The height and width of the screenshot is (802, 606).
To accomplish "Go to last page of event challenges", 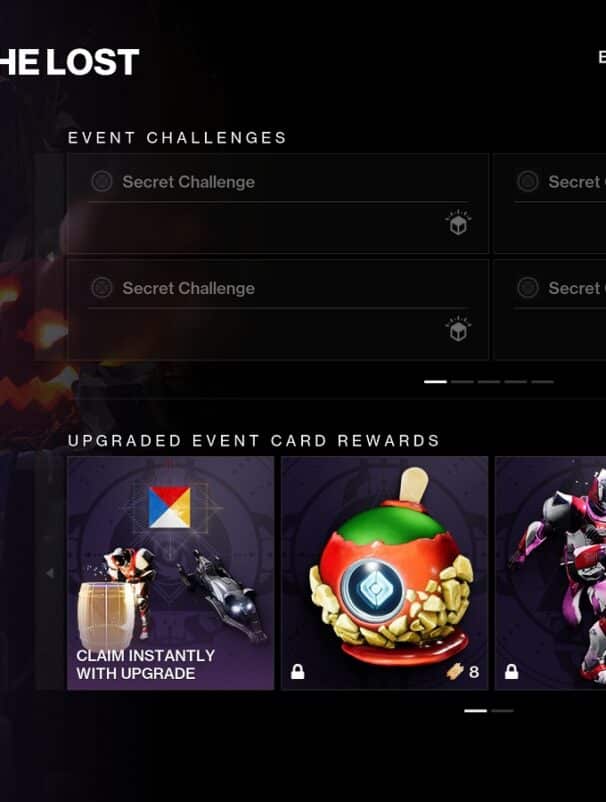I will (x=542, y=382).
